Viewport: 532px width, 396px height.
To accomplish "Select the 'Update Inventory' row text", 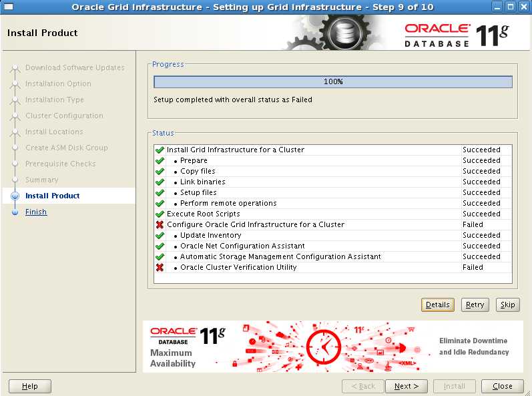I will [x=211, y=235].
